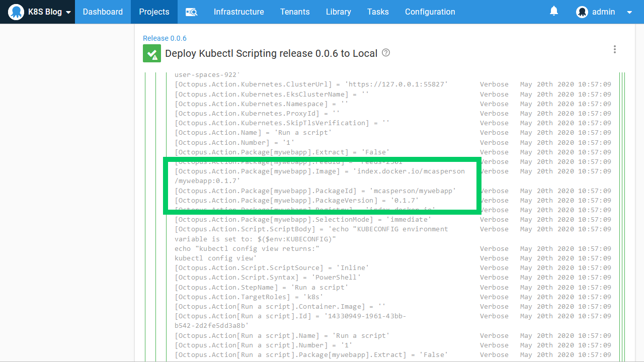Select the Projects menu item
Screen dimensions: 644x362
[x=154, y=12]
